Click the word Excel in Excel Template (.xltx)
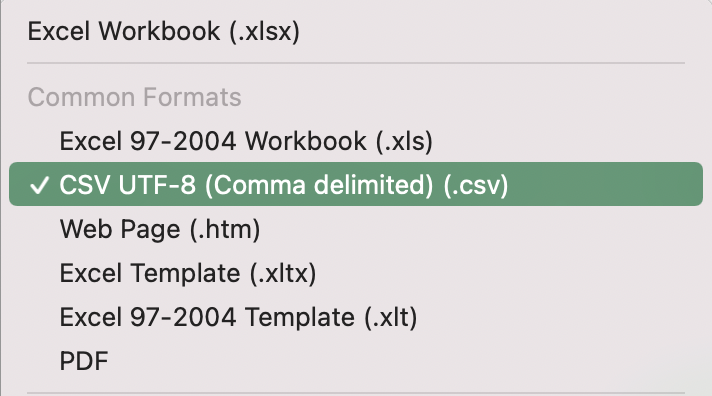 (x=91, y=273)
